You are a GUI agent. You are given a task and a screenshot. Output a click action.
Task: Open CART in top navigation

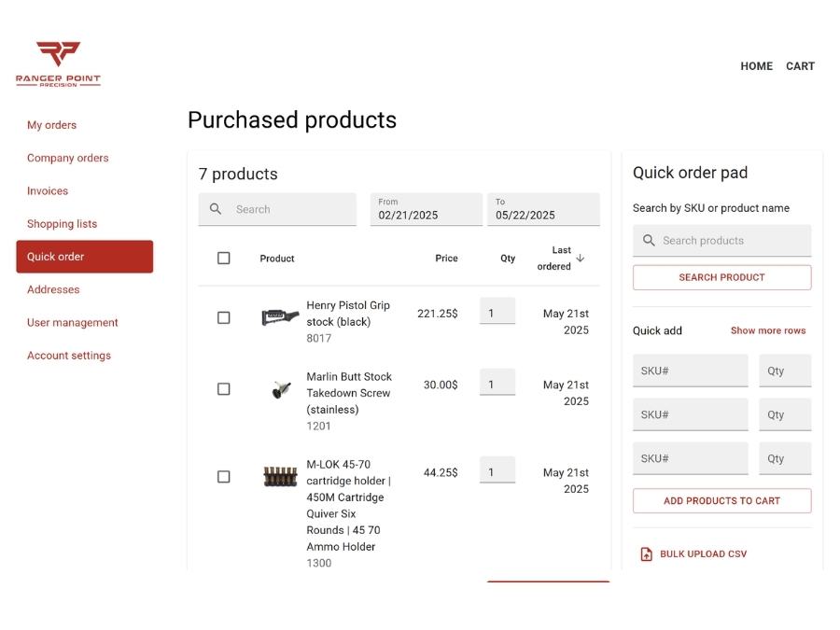(x=801, y=66)
